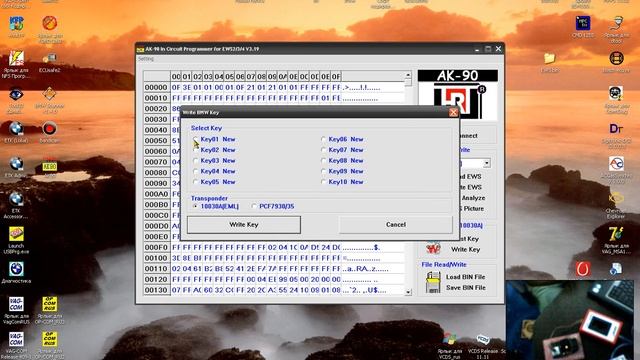
Task: Click hex row address 00000
Action: pyautogui.click(x=156, y=87)
